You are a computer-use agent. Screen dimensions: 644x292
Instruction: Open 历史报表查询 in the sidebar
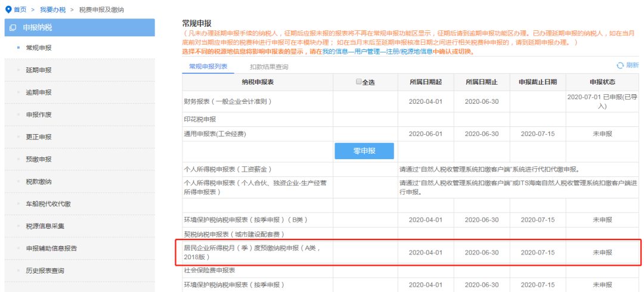[x=45, y=271]
